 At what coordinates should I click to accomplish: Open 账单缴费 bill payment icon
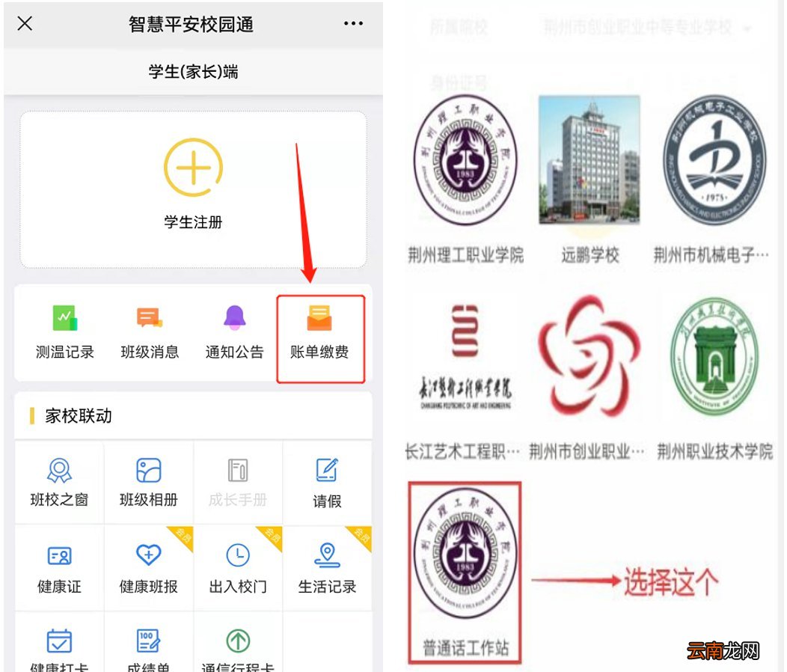(x=319, y=317)
